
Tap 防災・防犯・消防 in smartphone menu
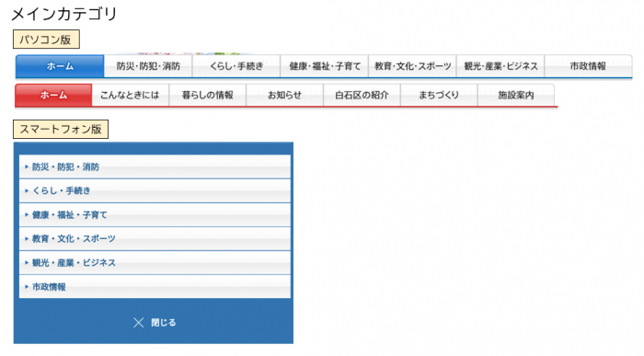tap(155, 167)
